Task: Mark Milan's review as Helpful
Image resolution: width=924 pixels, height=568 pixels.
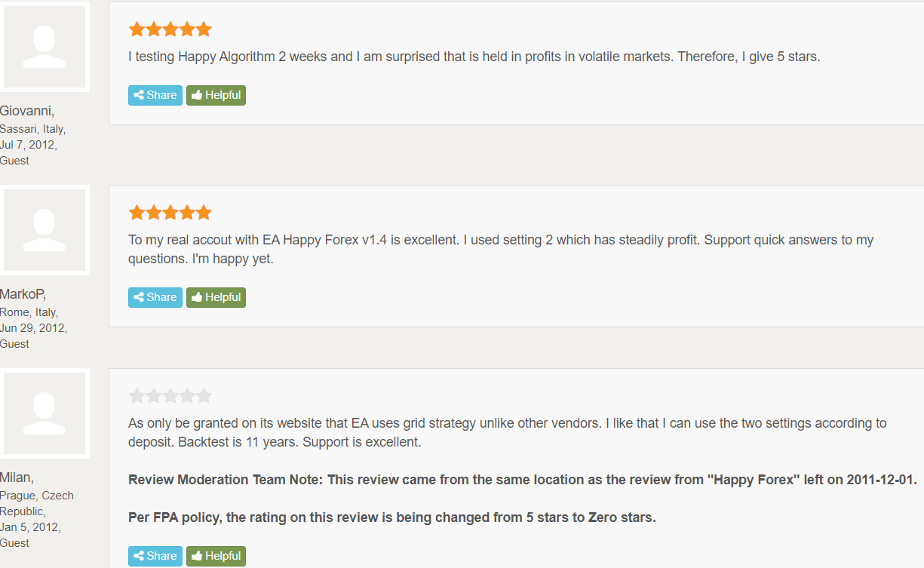Action: (216, 556)
